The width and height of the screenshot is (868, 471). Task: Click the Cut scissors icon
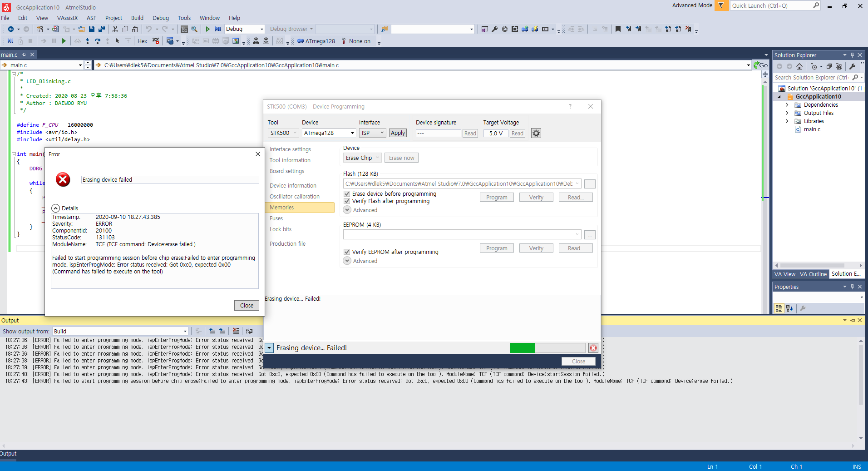[x=115, y=29]
